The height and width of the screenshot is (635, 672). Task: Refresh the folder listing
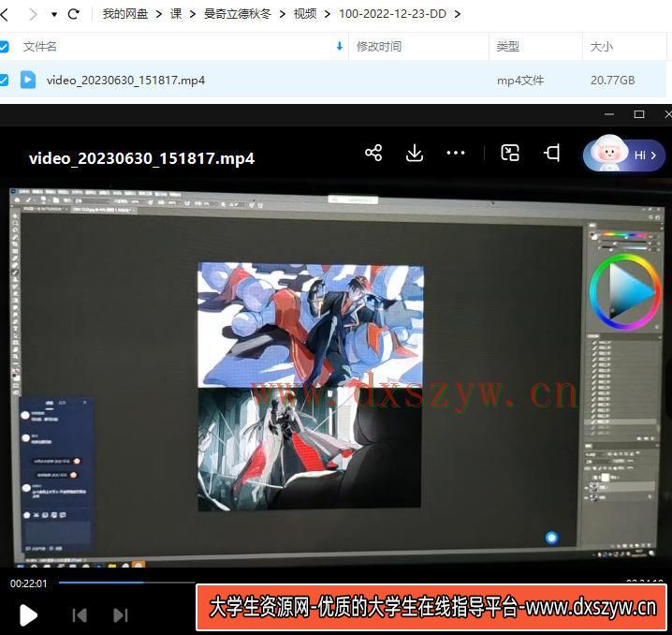coord(74,14)
